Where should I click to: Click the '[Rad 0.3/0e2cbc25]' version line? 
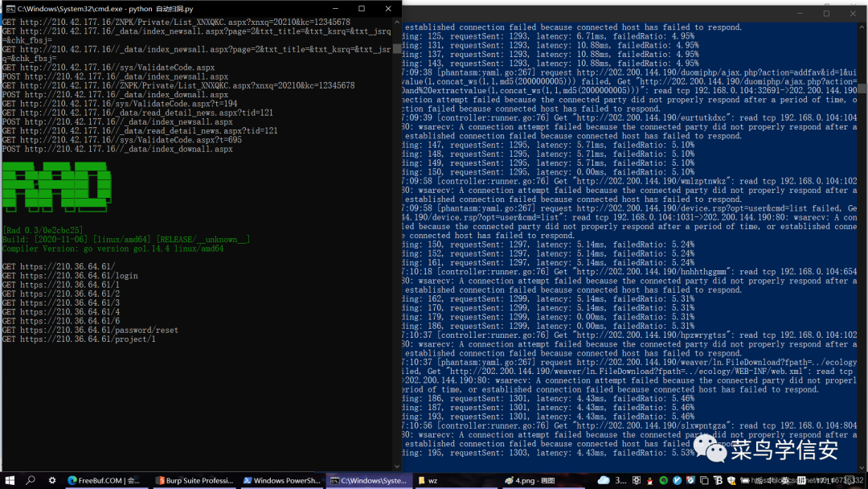43,230
